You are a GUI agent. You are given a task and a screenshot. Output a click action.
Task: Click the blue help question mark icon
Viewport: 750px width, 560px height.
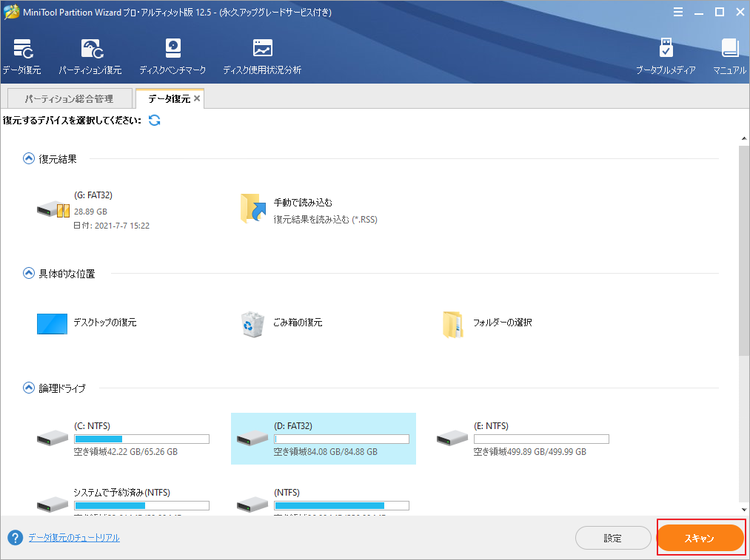(16, 538)
